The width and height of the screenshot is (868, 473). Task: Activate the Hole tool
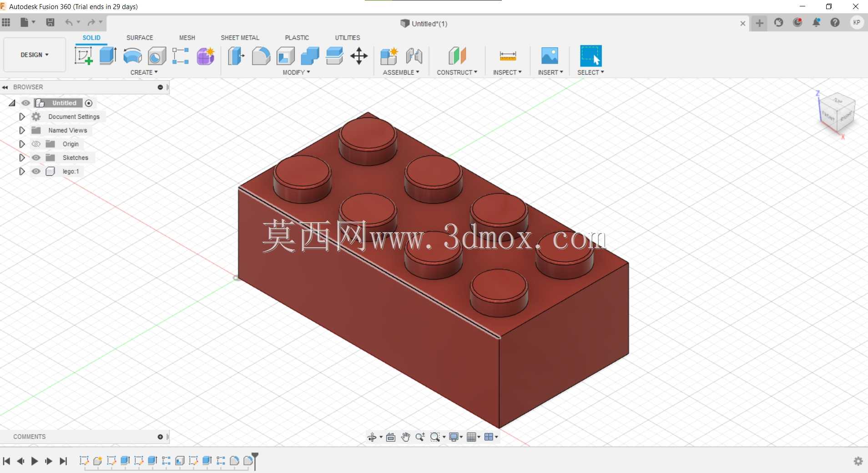pyautogui.click(x=157, y=56)
